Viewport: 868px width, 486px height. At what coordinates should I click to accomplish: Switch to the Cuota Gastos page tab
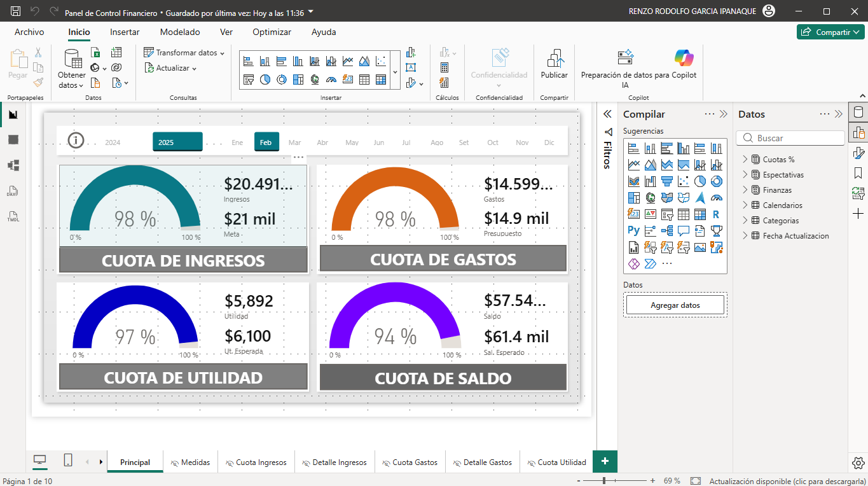pyautogui.click(x=410, y=461)
